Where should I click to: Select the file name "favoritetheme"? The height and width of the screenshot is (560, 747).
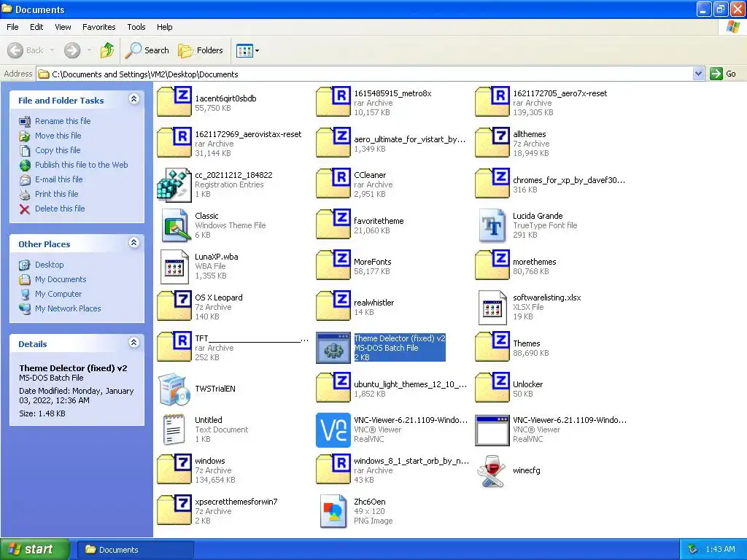(x=379, y=221)
